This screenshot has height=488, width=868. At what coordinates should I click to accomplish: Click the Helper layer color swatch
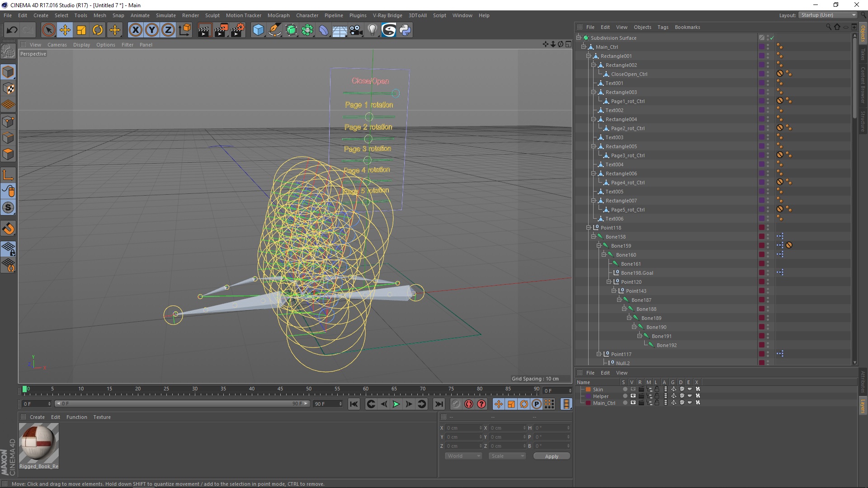(588, 396)
